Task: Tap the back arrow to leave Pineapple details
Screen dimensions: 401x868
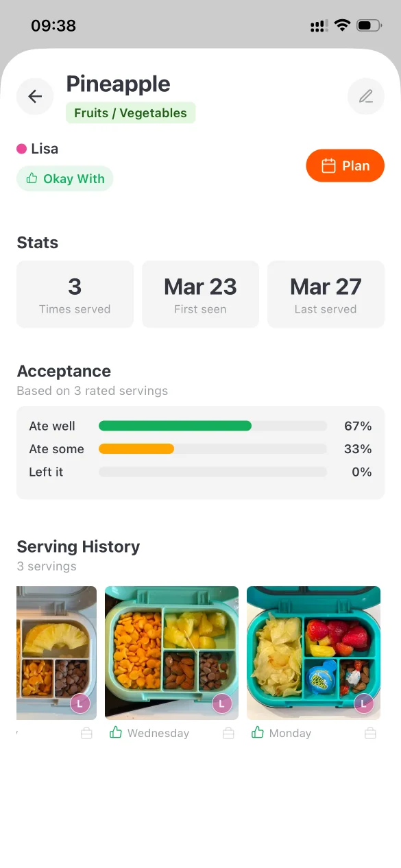Action: (x=34, y=96)
